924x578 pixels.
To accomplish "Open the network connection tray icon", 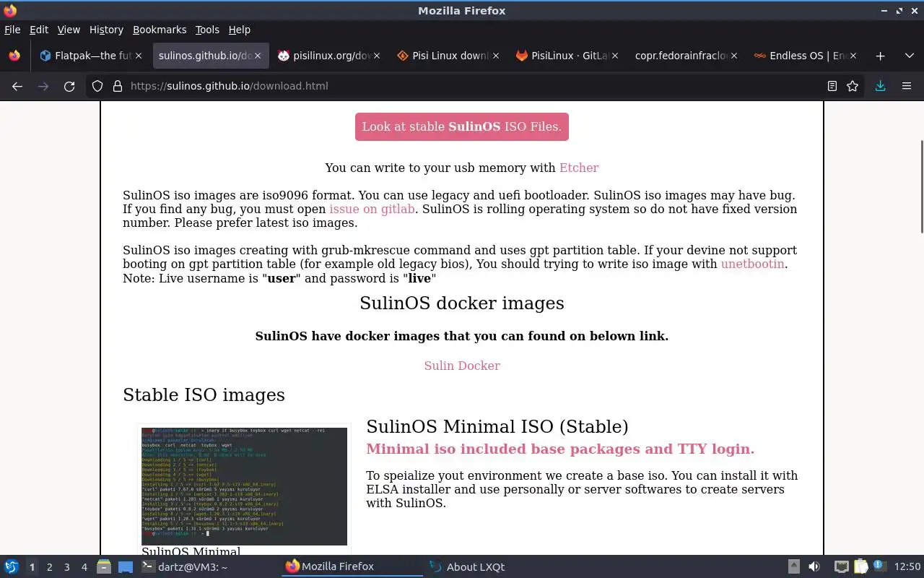I will click(841, 567).
